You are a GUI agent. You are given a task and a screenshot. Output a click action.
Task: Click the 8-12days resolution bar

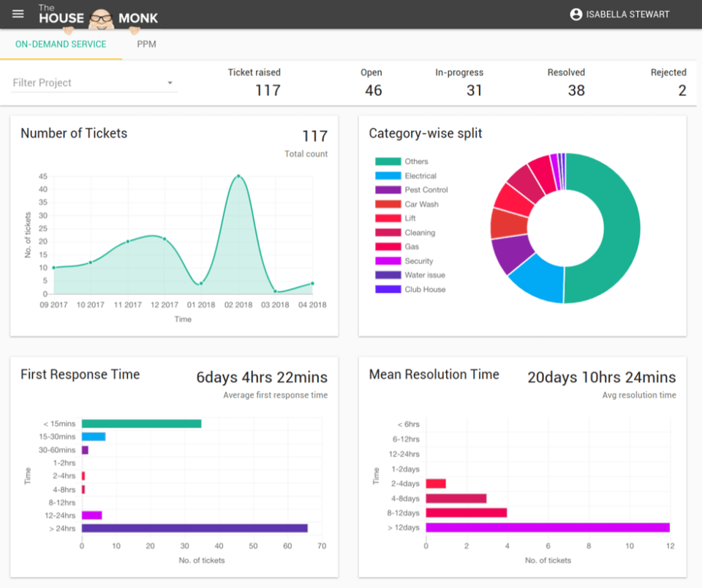467,513
